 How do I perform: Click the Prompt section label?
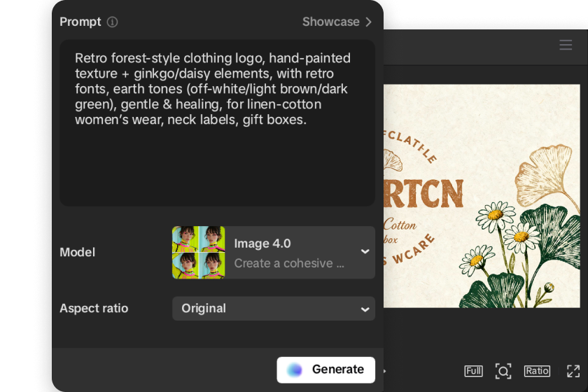pyautogui.click(x=80, y=22)
